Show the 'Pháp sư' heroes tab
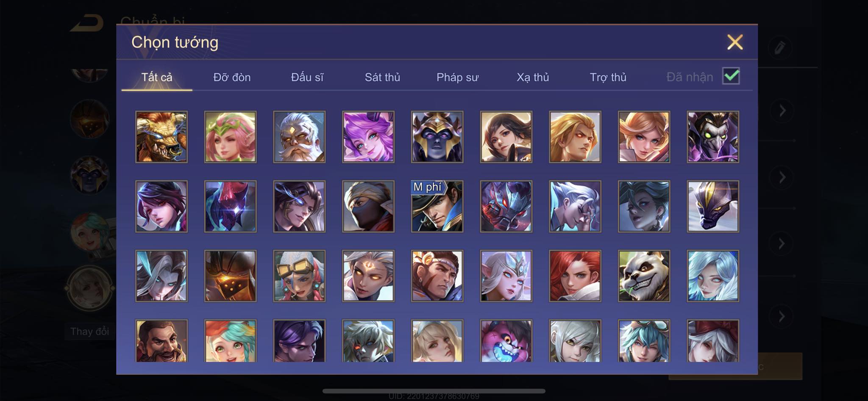The width and height of the screenshot is (868, 401). coord(458,77)
